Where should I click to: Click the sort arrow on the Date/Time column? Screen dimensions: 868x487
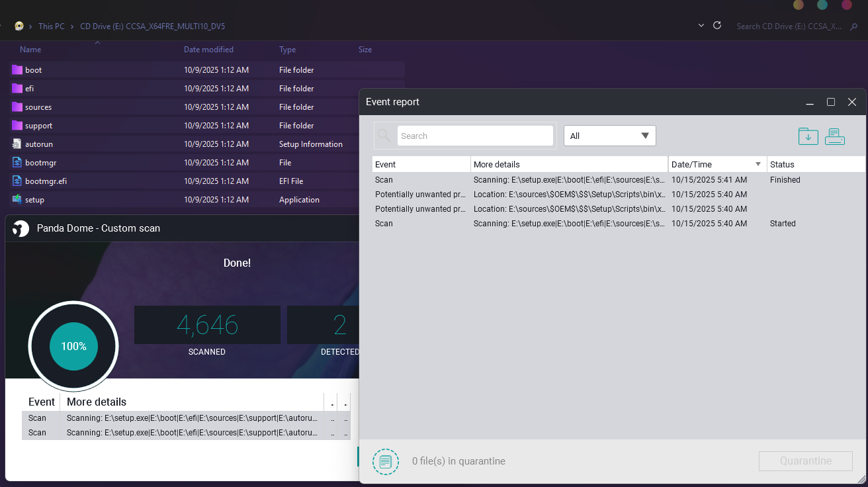[758, 164]
